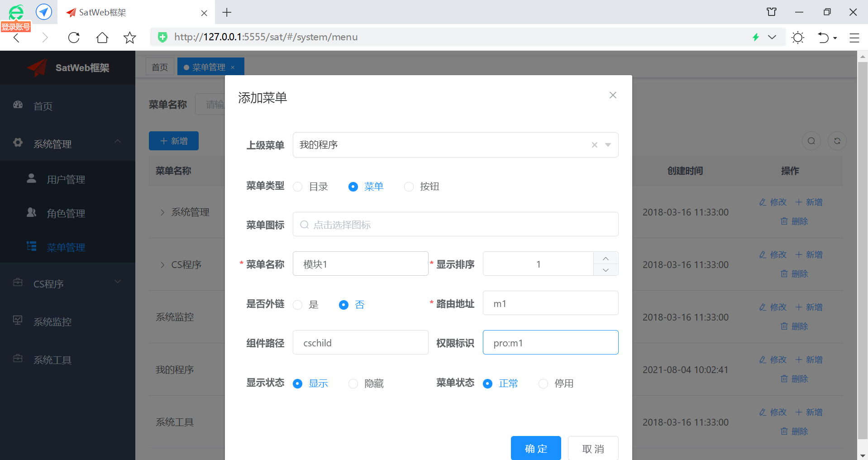The height and width of the screenshot is (460, 868).
Task: Click 删除 for the 我的程序 row
Action: (x=794, y=379)
